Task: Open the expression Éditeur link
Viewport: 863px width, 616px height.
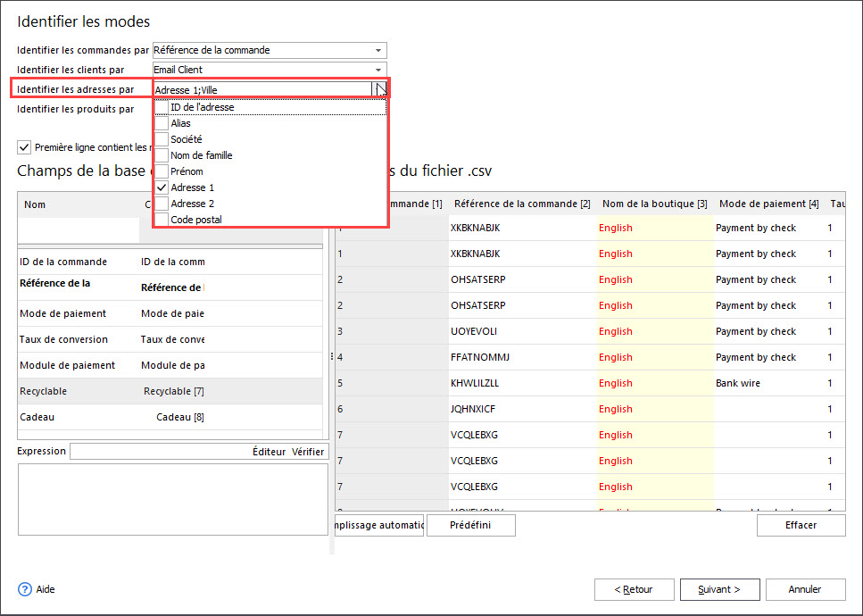Action: [269, 452]
